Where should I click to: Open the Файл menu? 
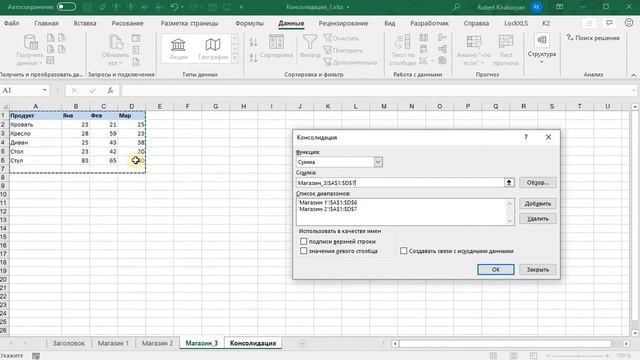11,23
